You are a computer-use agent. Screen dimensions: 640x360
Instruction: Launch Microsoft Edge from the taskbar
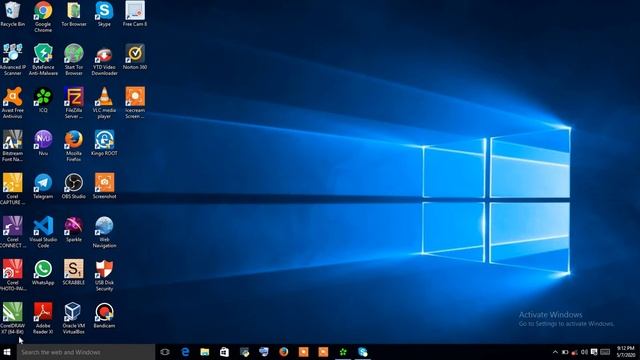185,352
